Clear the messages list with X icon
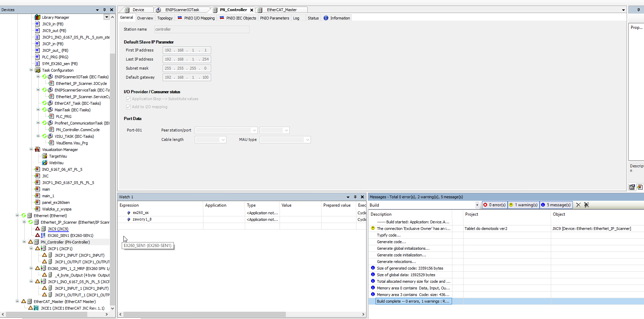Screen dimensions: 644x319 point(578,205)
